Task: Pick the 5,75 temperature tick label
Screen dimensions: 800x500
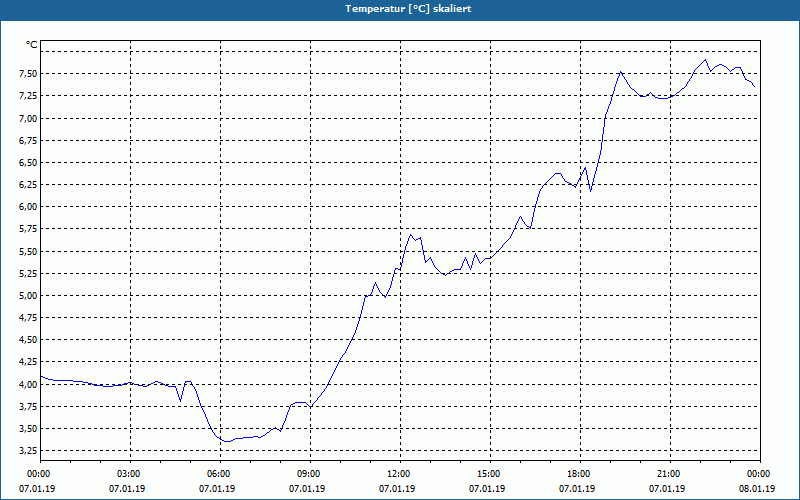Action: click(x=28, y=229)
